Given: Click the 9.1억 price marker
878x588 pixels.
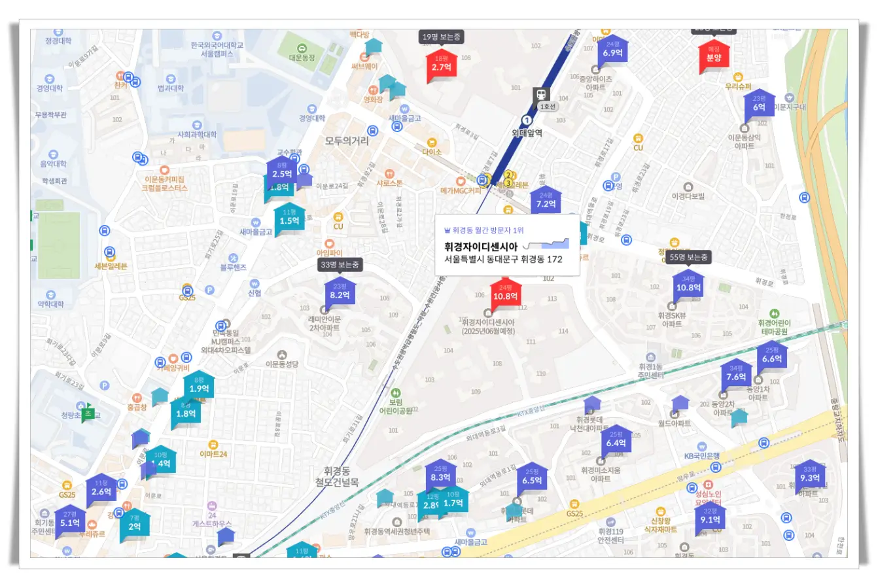Looking at the screenshot, I should [x=710, y=519].
